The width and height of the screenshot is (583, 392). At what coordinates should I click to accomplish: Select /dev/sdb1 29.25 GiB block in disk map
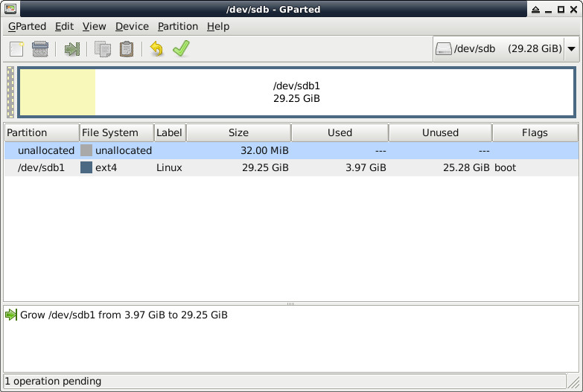[296, 92]
